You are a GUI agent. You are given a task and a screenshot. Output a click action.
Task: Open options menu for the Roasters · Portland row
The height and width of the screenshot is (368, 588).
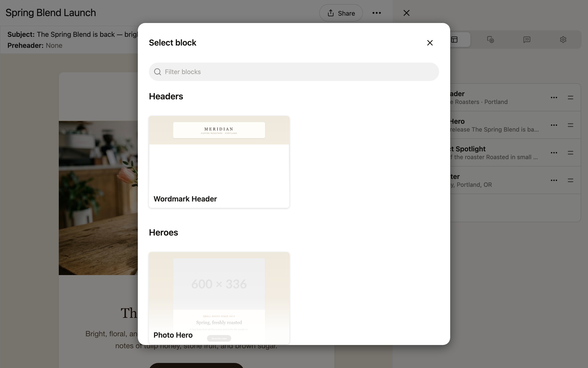pyautogui.click(x=554, y=98)
